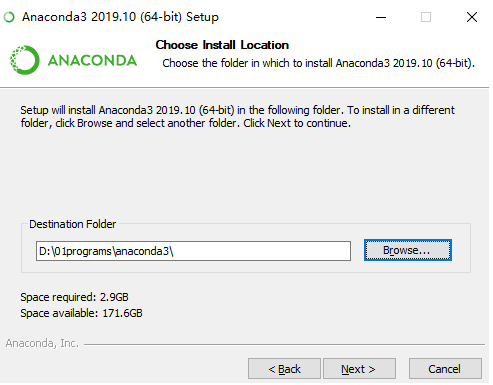Viewport: 493px width, 385px height.
Task: Click the 'Anaconda, Inc.' branding text
Action: pos(42,343)
